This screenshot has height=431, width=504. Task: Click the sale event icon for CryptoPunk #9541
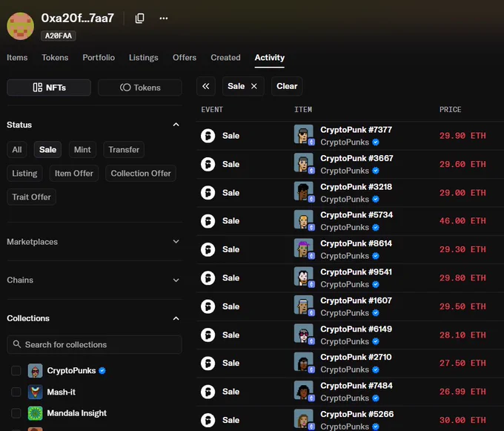click(208, 278)
